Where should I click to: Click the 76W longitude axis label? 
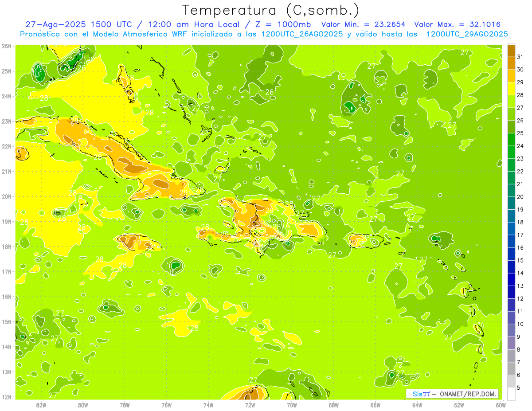click(x=166, y=405)
